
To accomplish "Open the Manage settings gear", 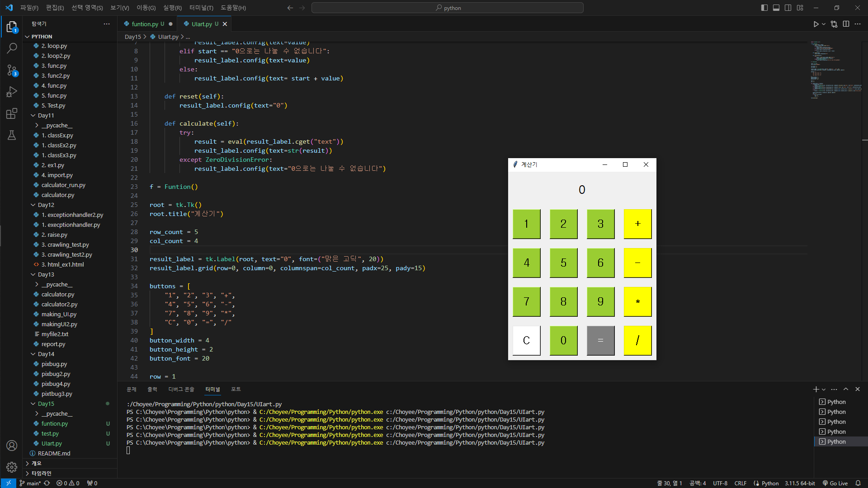I will pos(12,467).
